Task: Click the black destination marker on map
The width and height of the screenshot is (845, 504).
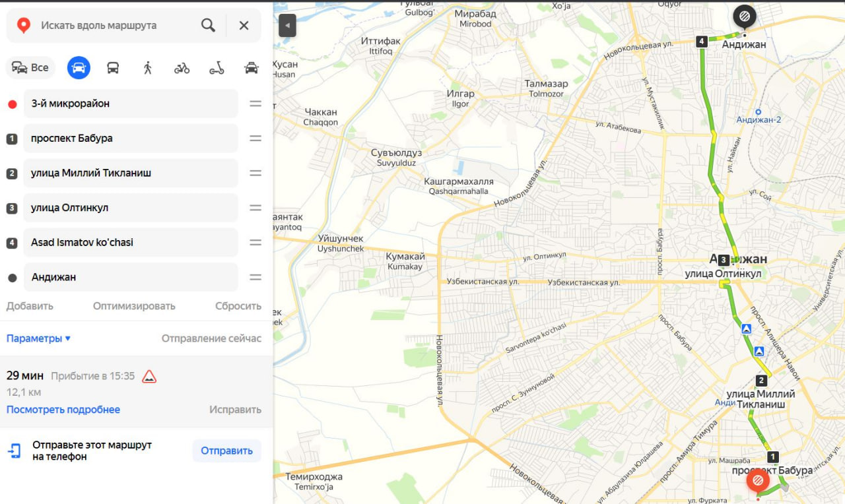Action: click(x=745, y=16)
